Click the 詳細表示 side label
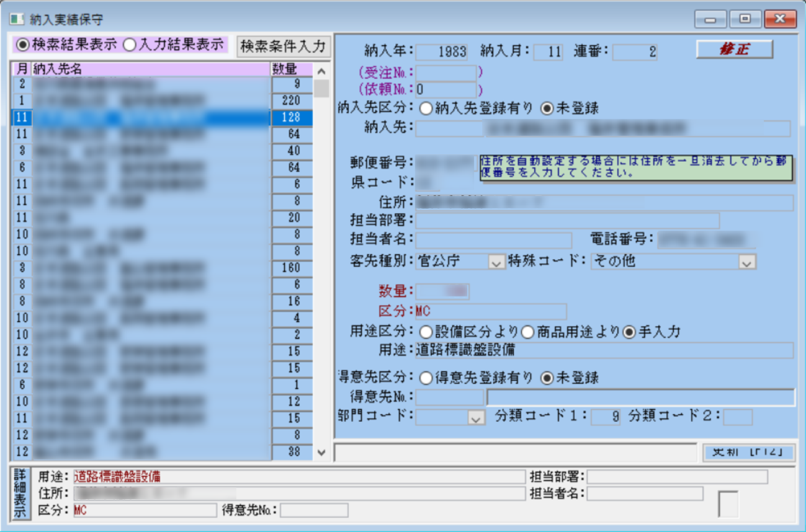Screen dimensions: 806x532 (21, 494)
